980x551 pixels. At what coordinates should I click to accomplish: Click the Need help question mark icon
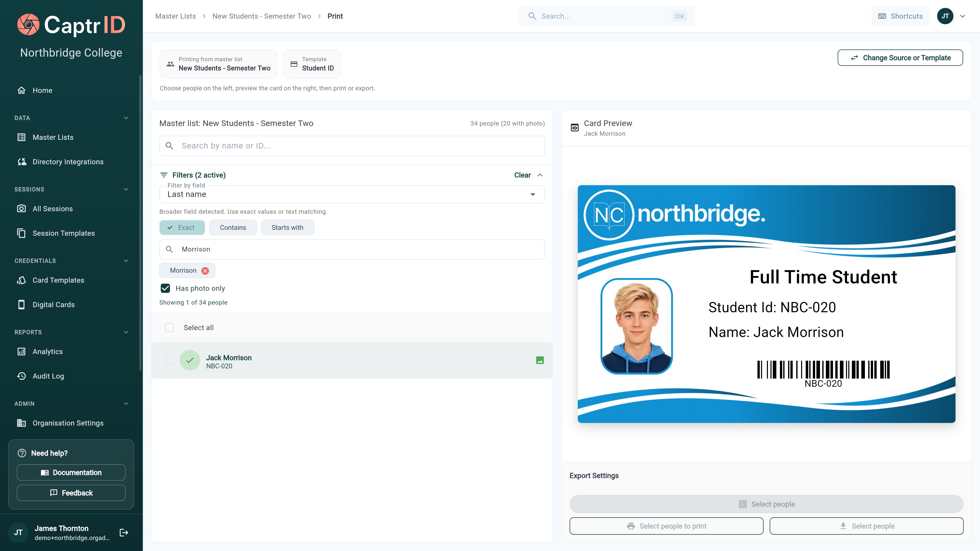click(x=22, y=453)
